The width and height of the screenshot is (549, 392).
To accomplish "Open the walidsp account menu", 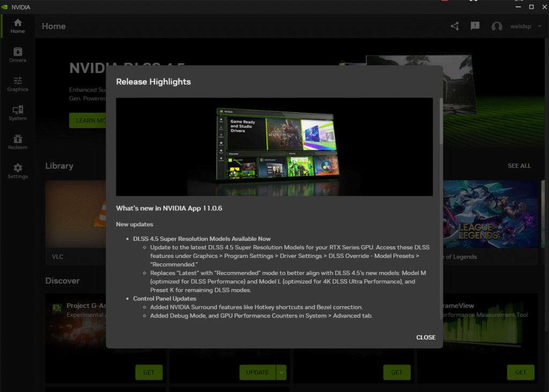I will click(519, 26).
